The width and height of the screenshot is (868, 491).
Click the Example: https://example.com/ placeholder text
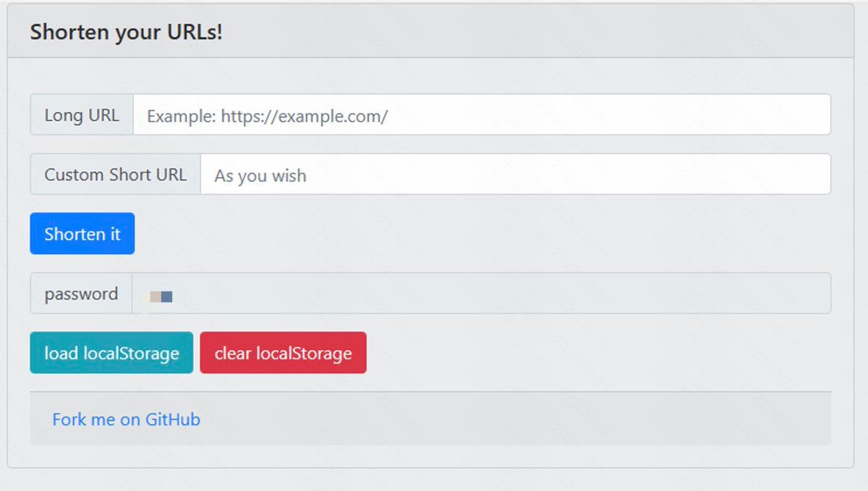tap(268, 116)
